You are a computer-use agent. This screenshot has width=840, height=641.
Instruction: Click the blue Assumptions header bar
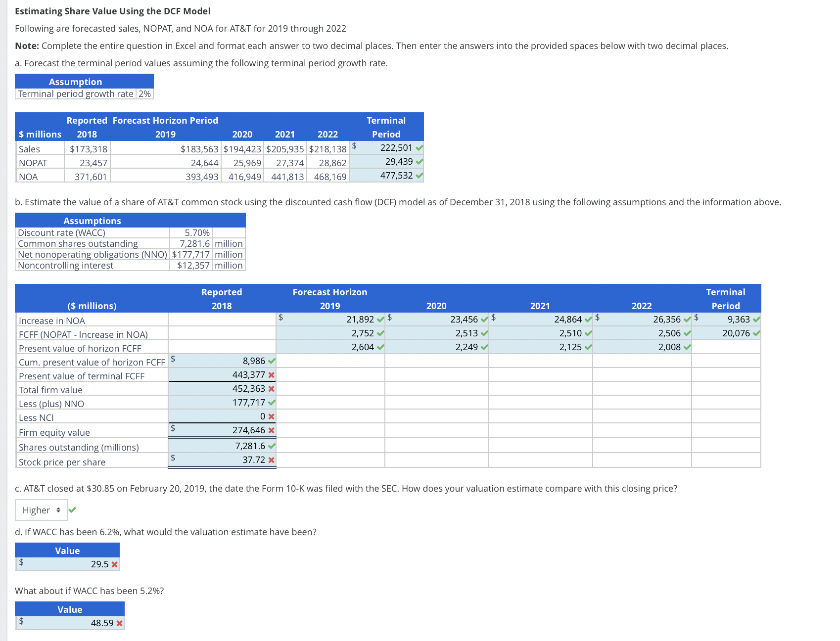pyautogui.click(x=92, y=221)
